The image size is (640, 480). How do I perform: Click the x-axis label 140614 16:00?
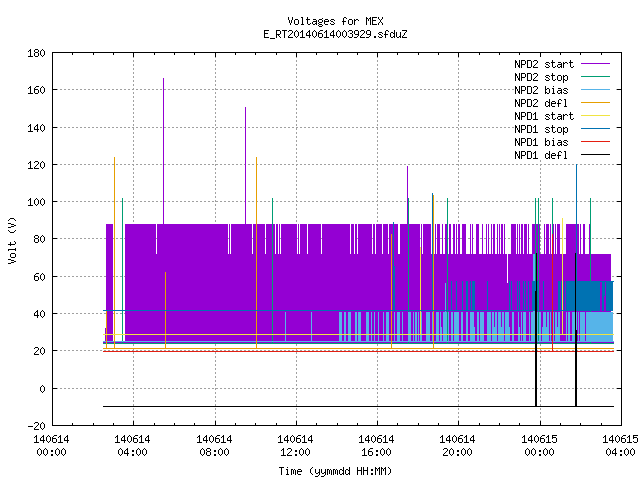click(x=376, y=446)
